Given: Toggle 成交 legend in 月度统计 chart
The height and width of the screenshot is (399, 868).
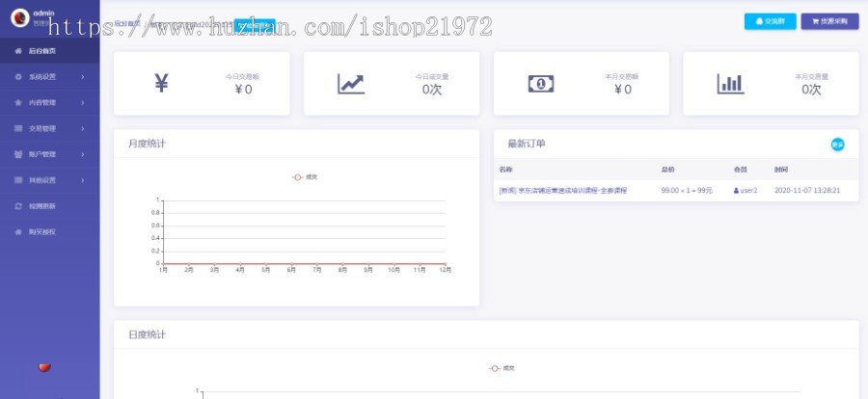Looking at the screenshot, I should [305, 177].
